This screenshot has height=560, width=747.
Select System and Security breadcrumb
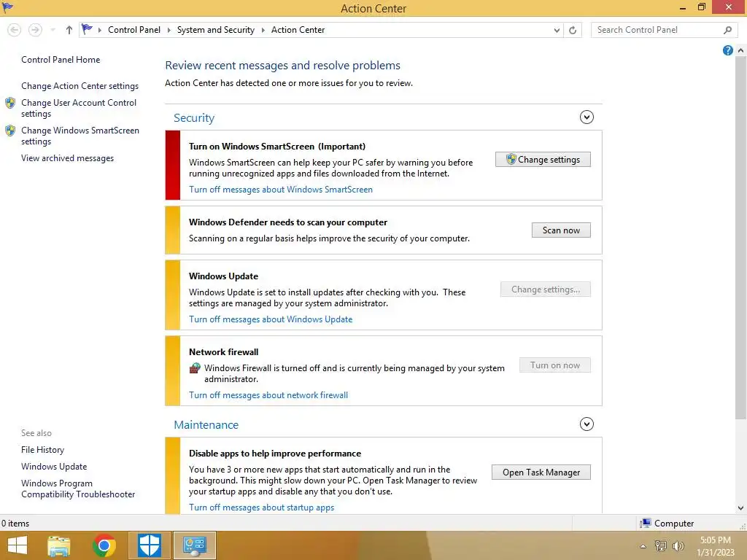215,29
